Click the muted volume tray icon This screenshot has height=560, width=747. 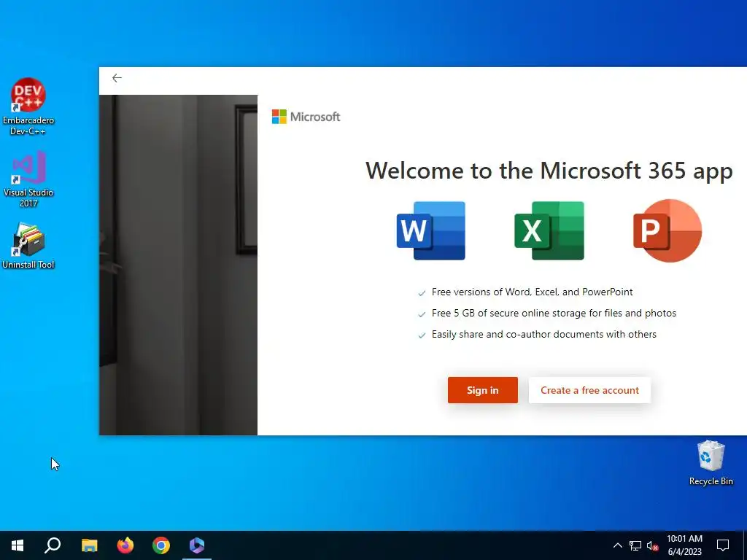[653, 545]
